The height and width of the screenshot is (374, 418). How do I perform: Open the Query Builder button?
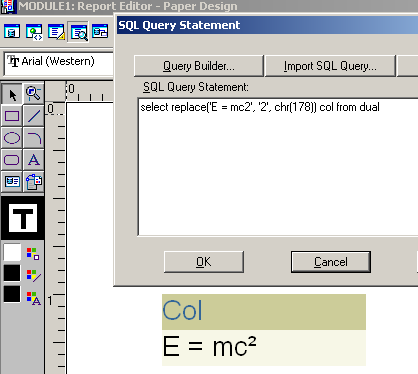pos(199,66)
